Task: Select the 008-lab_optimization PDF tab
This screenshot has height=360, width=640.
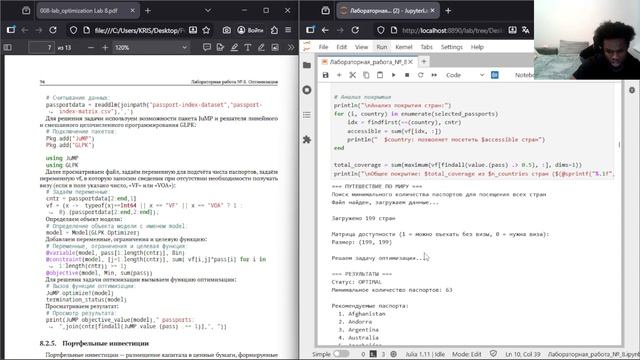Action: [87, 11]
